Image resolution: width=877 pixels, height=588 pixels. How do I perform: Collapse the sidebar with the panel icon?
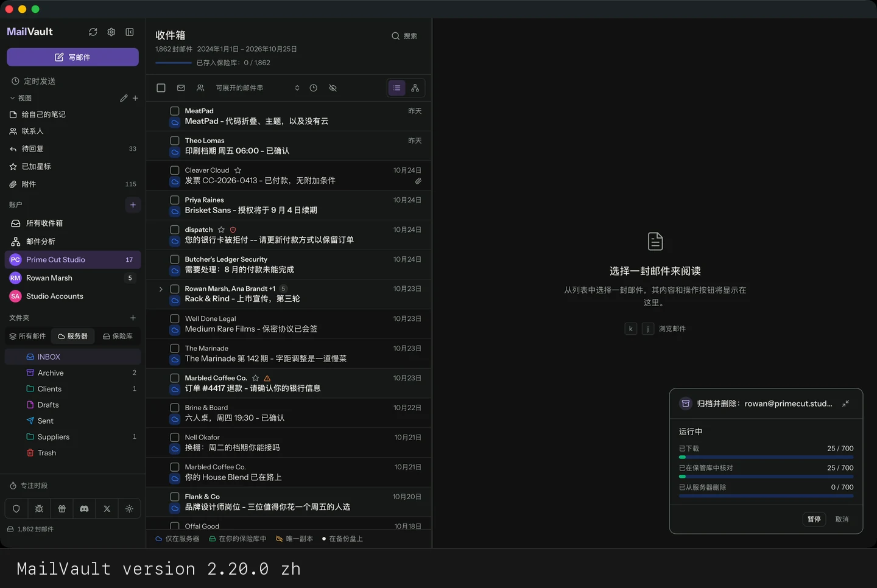[130, 32]
